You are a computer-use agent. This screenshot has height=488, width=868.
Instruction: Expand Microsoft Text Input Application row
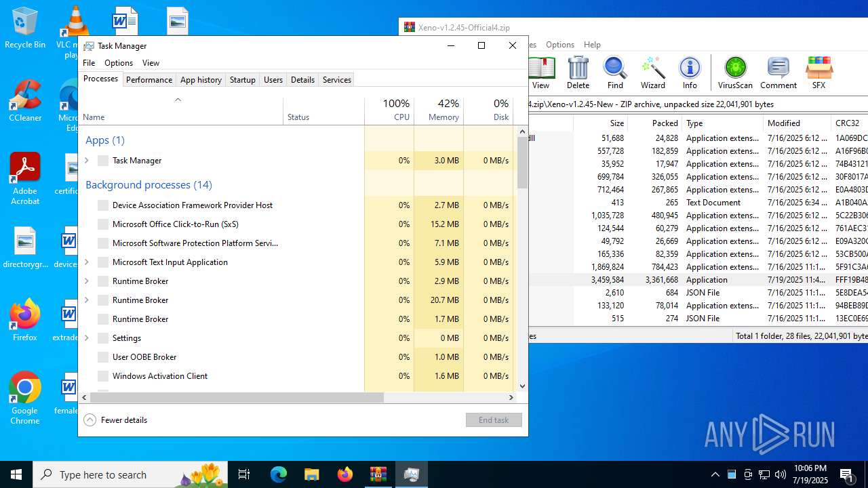tap(87, 262)
